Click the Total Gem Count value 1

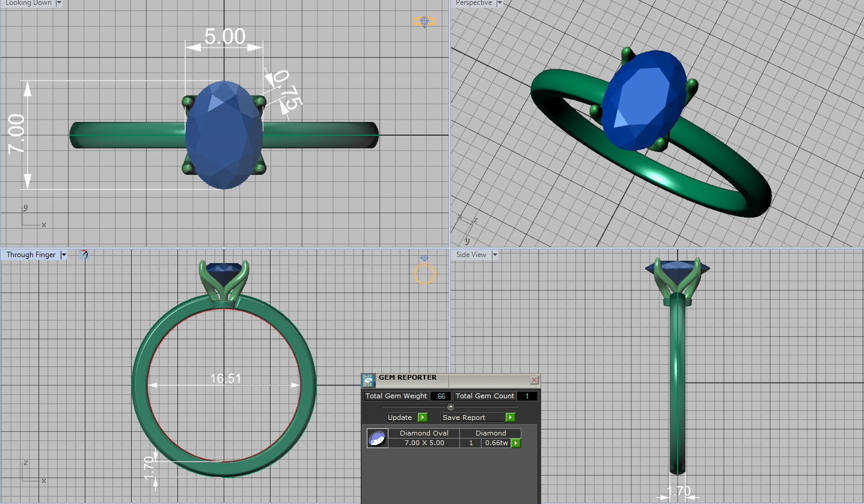(x=527, y=396)
